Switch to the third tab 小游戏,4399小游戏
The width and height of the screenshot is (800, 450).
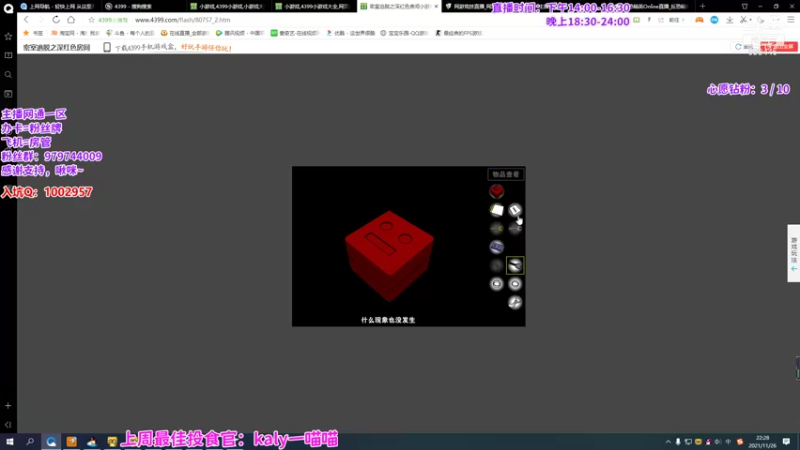228,6
